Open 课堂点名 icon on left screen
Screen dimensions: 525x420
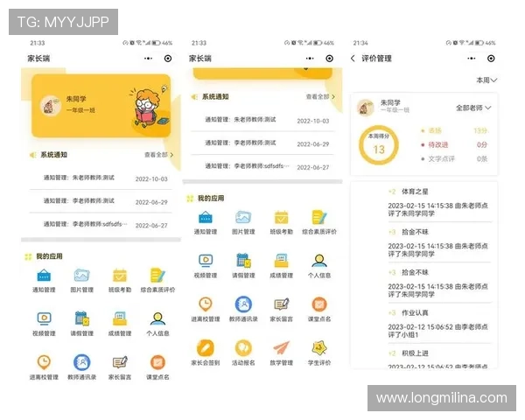157,362
